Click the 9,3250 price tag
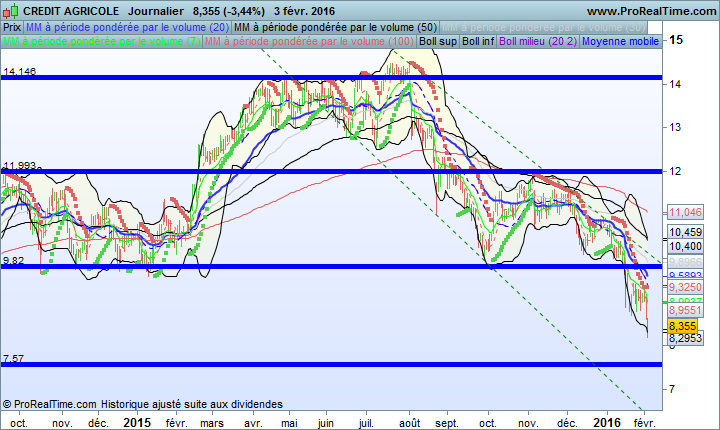Viewport: 720px width, 430px height. pyautogui.click(x=685, y=288)
